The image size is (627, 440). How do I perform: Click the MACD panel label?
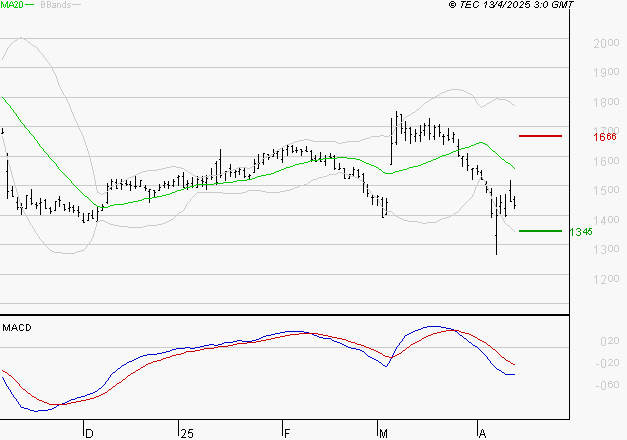coord(17,328)
